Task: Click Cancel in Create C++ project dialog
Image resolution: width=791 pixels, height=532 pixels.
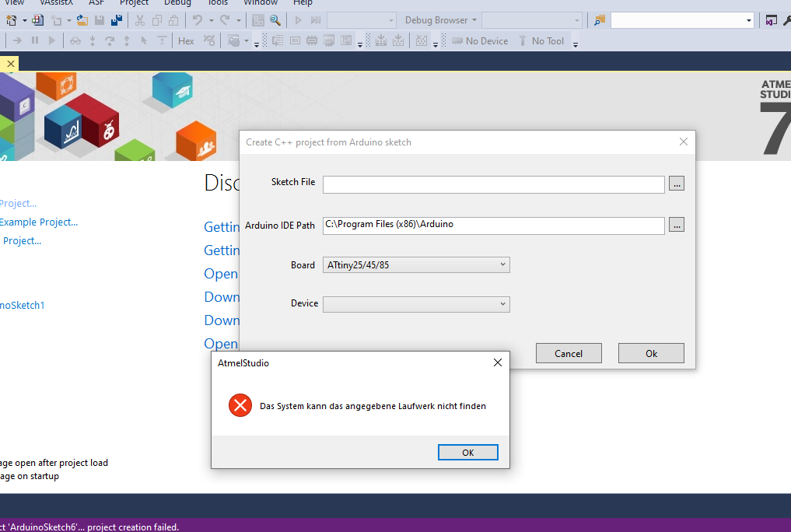Action: click(x=569, y=353)
